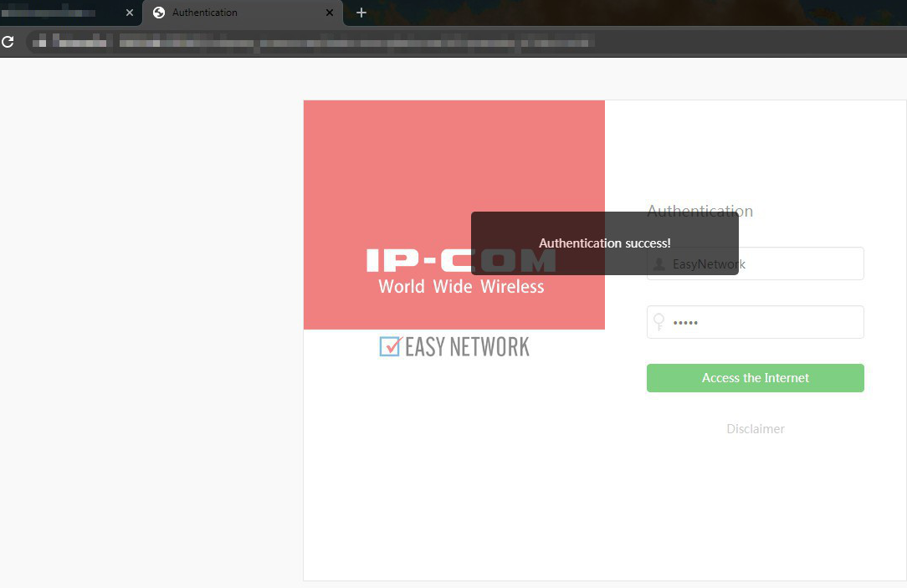This screenshot has height=588, width=907.
Task: Click the World Wide Wireless tagline
Action: [461, 286]
